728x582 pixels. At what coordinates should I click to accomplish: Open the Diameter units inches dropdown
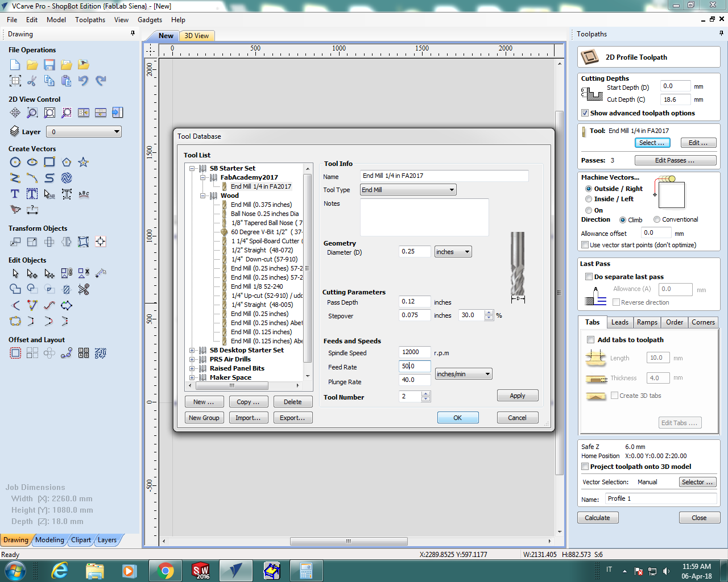click(453, 252)
